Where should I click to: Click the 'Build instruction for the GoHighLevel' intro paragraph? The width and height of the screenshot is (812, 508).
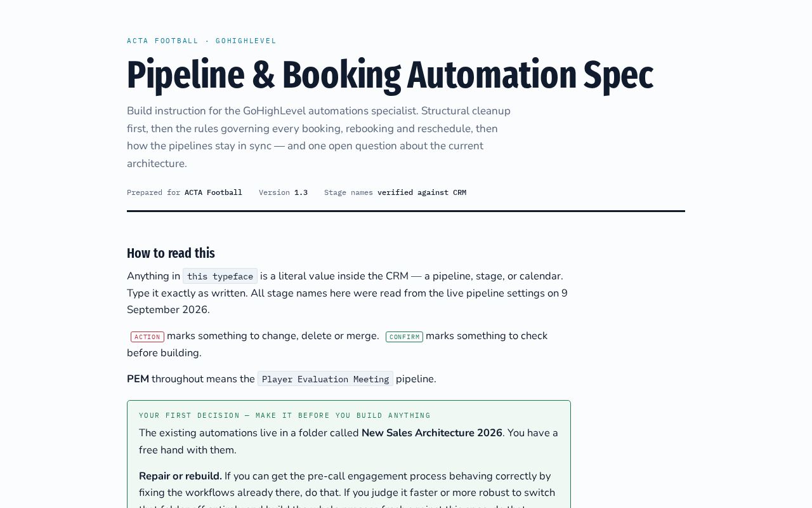pyautogui.click(x=318, y=137)
